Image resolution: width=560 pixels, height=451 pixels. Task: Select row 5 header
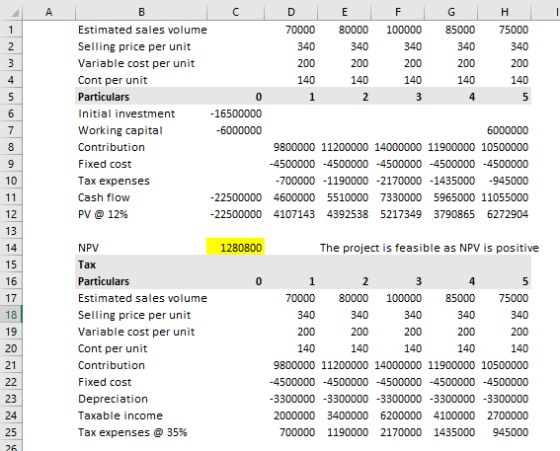coord(11,97)
